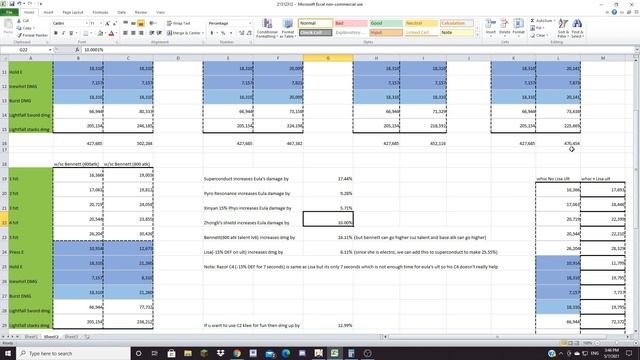Decrease the font size
Screen dimensions: 640x360
115,23
